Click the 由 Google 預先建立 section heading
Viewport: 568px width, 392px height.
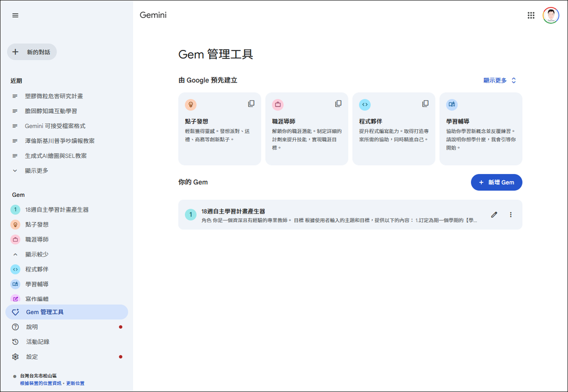pos(207,80)
